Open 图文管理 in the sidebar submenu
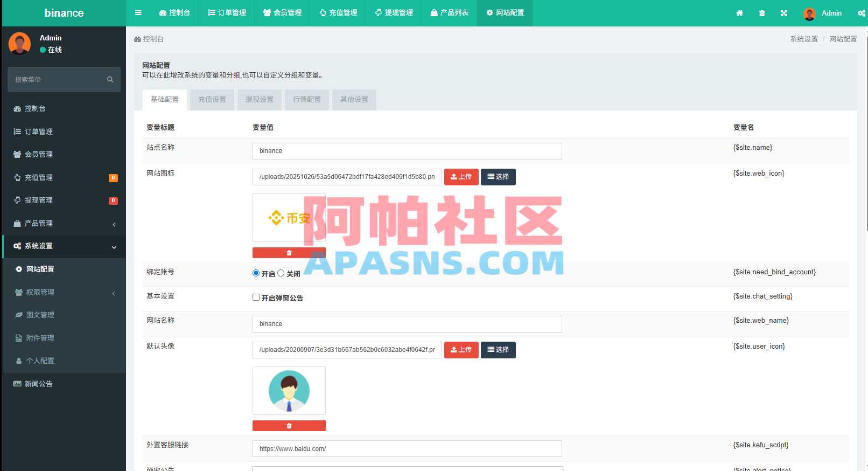 (64, 315)
